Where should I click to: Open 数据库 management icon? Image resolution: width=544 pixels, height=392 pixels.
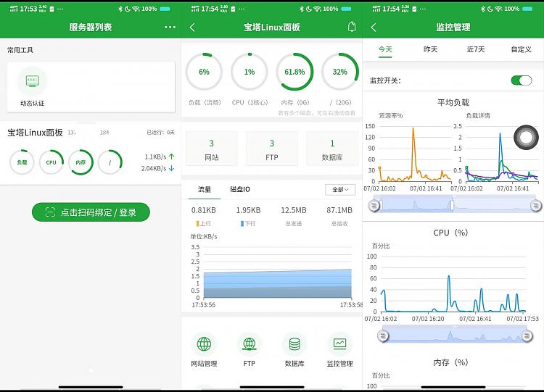pos(294,344)
